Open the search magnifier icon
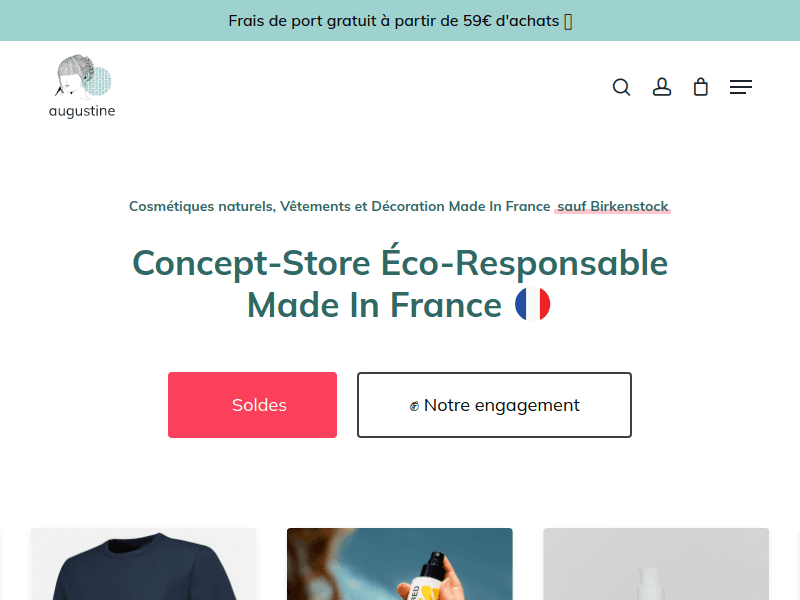 point(621,87)
